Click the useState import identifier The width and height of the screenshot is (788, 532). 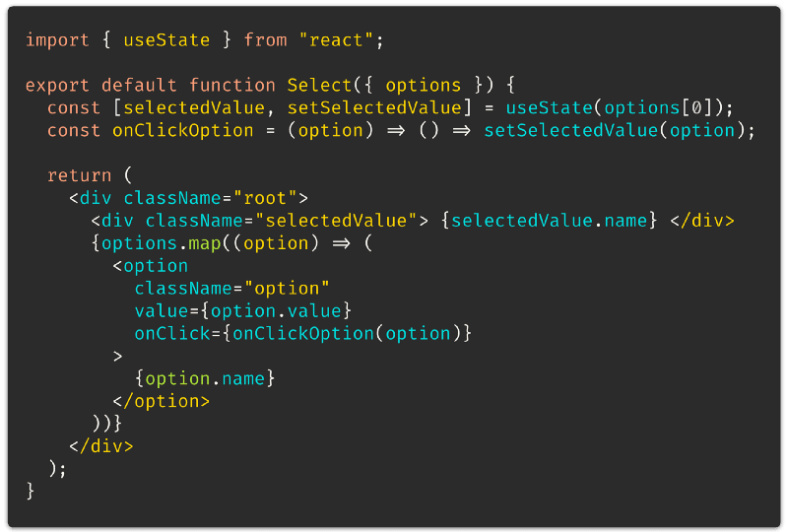(x=166, y=39)
